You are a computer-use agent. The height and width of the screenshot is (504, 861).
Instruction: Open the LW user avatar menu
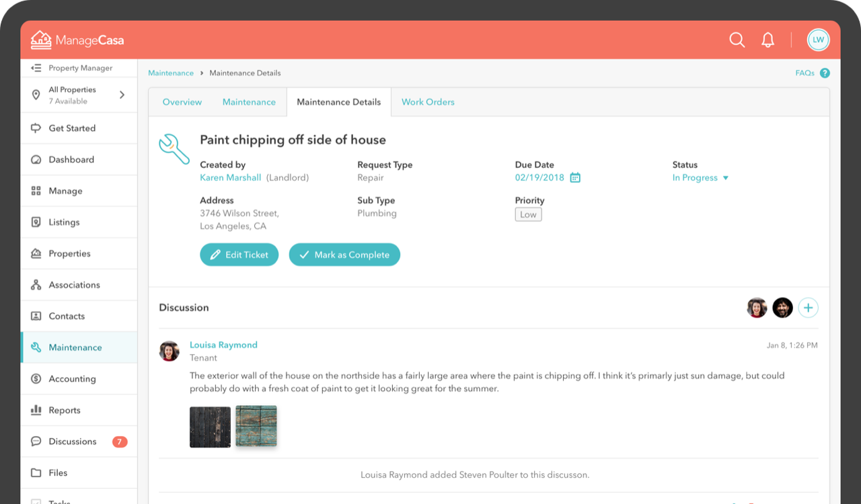point(818,40)
